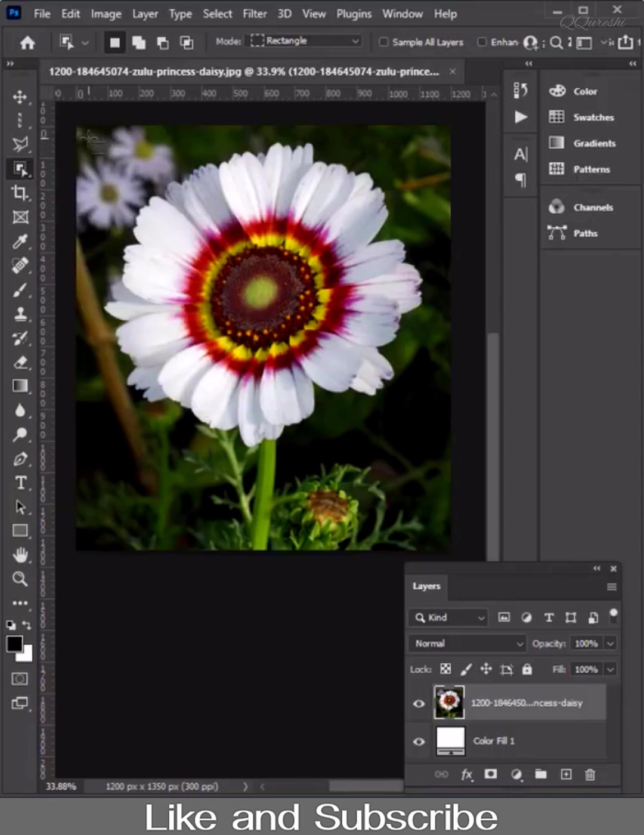Open the Layer menu
The width and height of the screenshot is (644, 835).
pos(145,14)
